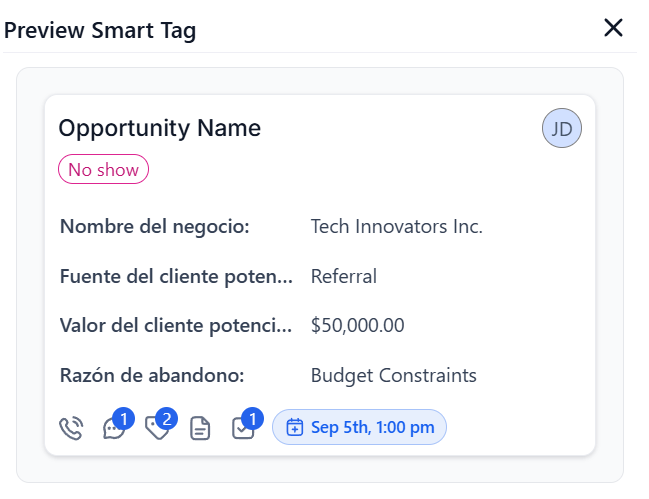Image resolution: width=649 pixels, height=499 pixels.
Task: Open the Sep 5th, 1:00 pm appointment
Action: click(x=372, y=428)
